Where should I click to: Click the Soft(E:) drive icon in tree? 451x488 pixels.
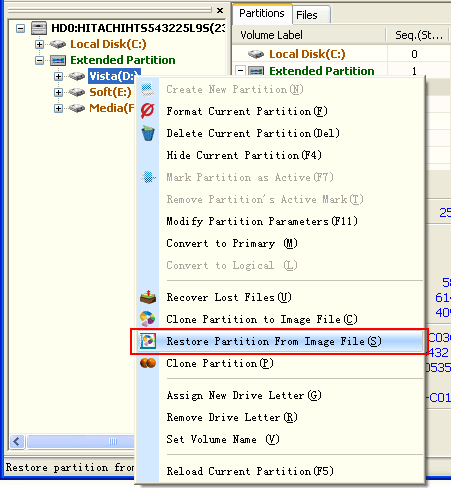[x=77, y=92]
